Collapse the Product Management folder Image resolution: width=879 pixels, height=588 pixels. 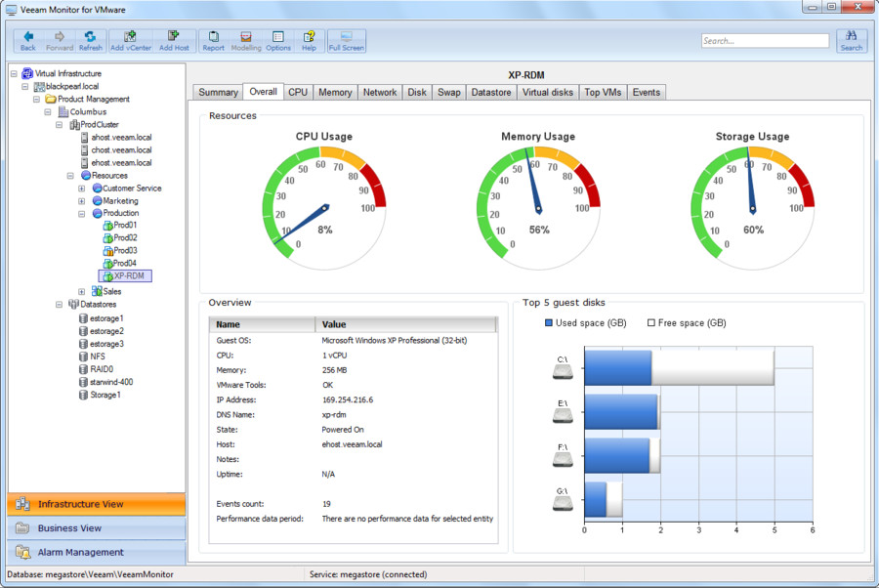[36, 100]
